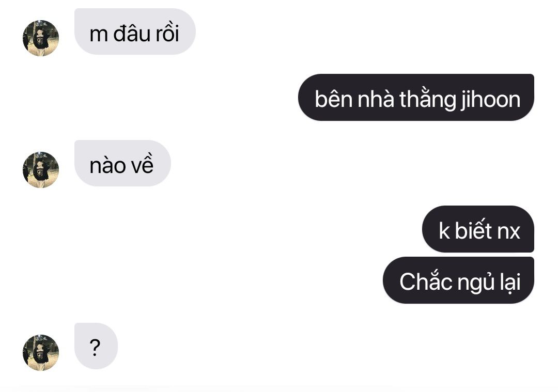Screen dimensions: 558x392
Task: Select the '?' message bubble
Action: (x=96, y=346)
